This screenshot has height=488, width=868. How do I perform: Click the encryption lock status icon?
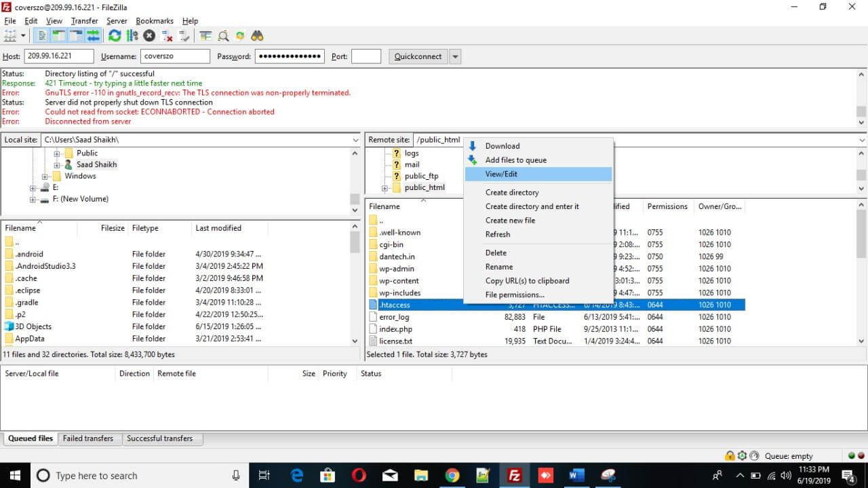(x=730, y=456)
